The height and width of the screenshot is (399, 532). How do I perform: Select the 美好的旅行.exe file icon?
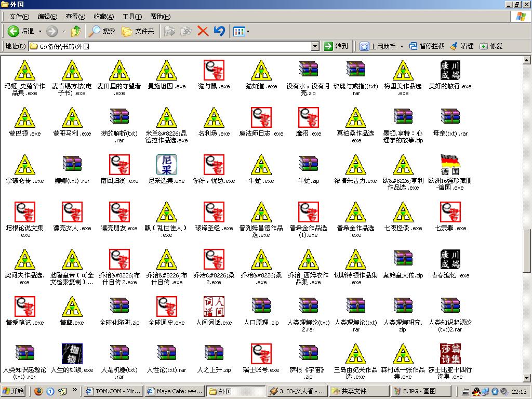450,71
